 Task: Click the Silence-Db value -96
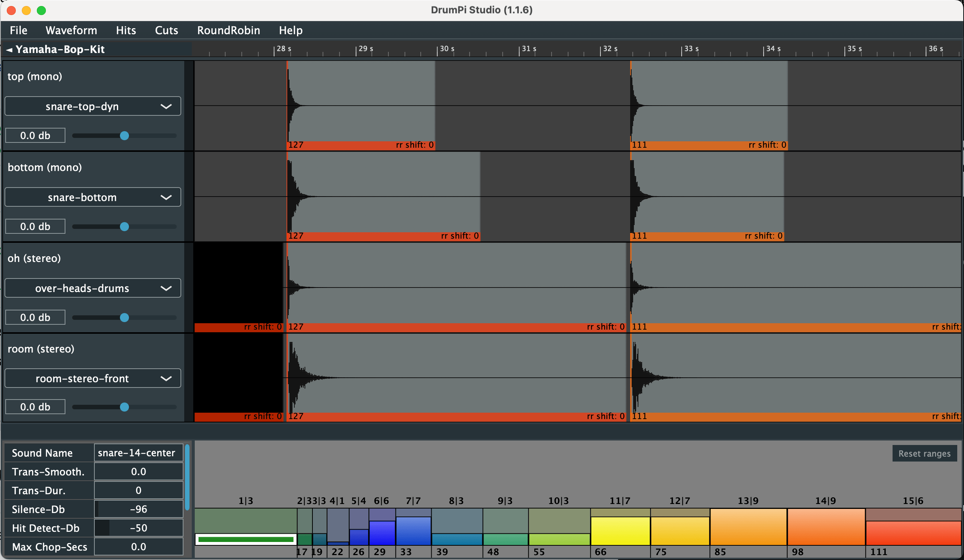pyautogui.click(x=138, y=509)
